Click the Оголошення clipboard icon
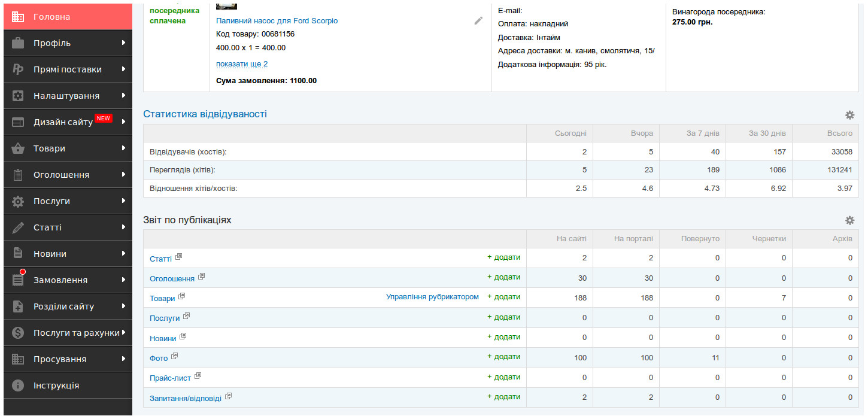The width and height of the screenshot is (868, 419). [x=18, y=175]
